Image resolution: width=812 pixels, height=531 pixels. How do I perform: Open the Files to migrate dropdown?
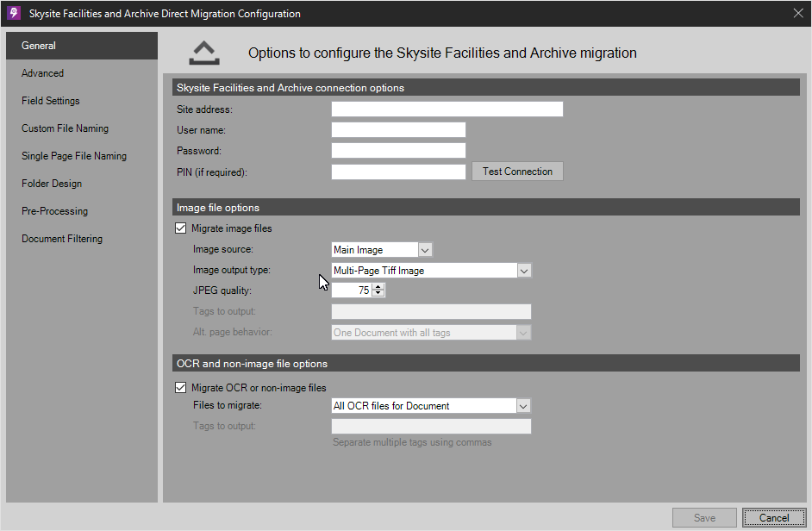coord(523,406)
